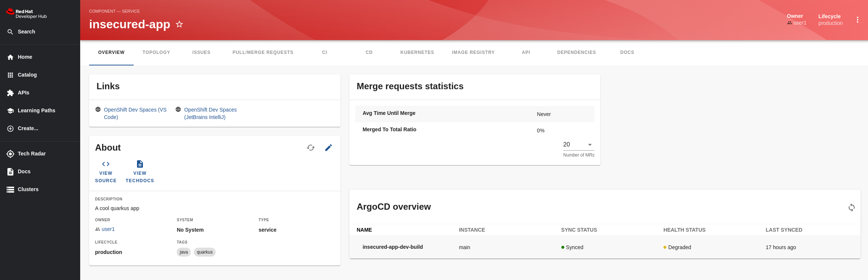This screenshot has height=280, width=868.
Task: Click the Degraded health status cell
Action: pyautogui.click(x=677, y=247)
